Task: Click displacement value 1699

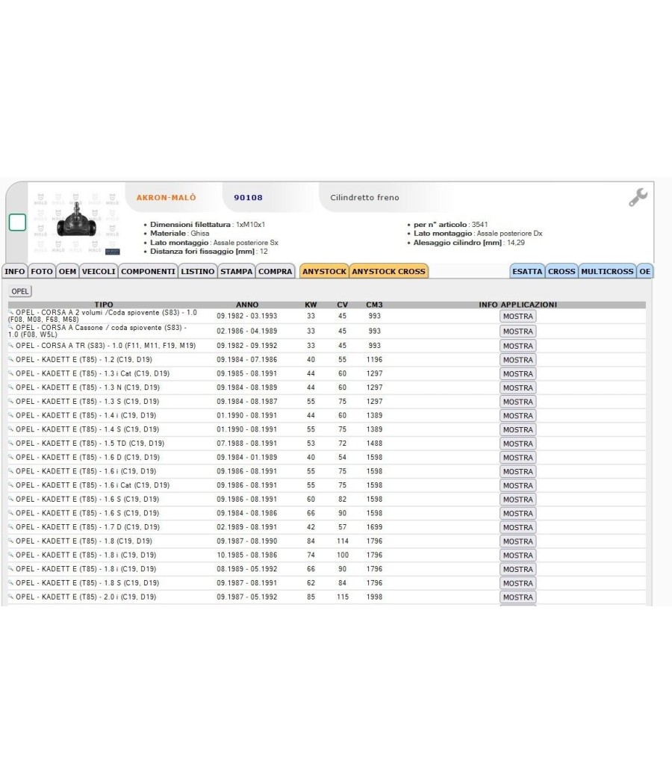Action: (x=374, y=527)
